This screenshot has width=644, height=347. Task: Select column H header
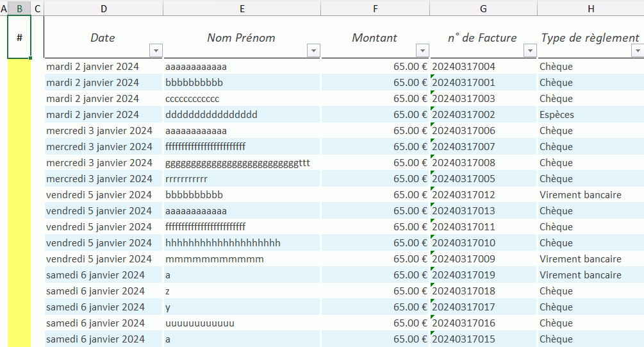tap(590, 8)
